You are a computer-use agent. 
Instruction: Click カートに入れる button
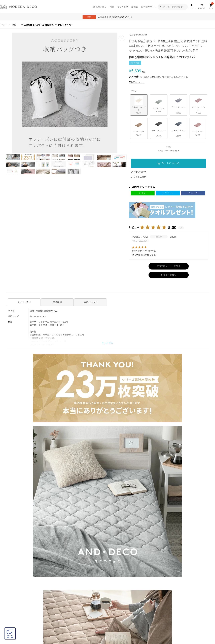coord(168,163)
